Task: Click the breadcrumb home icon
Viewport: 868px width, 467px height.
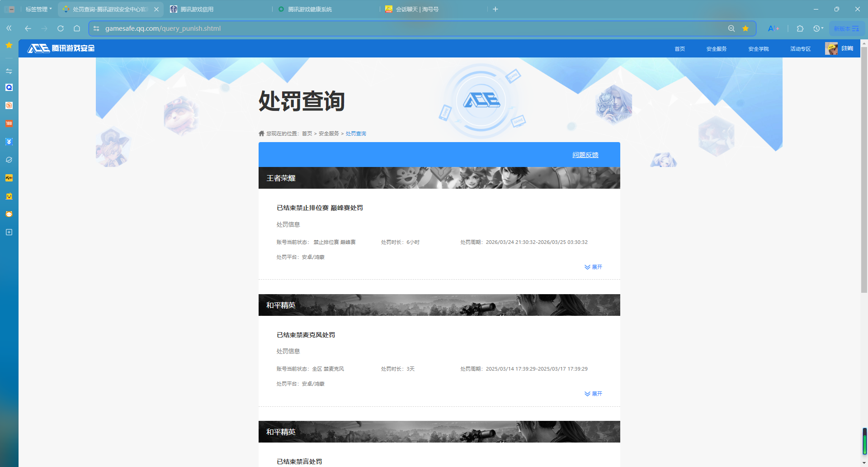Action: 261,133
